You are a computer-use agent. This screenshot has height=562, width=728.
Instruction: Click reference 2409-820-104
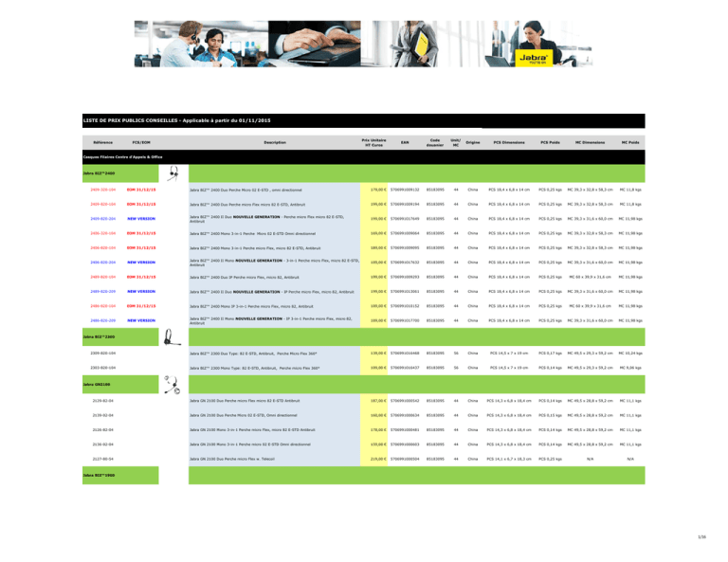tap(102, 204)
